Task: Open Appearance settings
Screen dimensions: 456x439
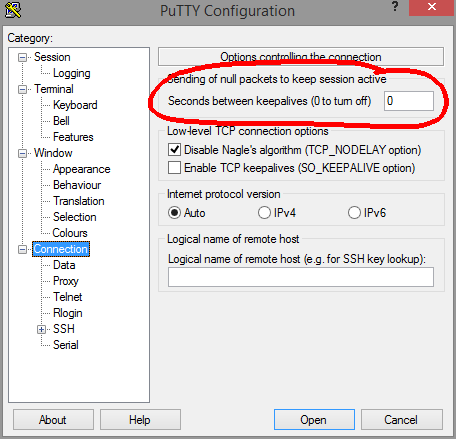Action: [x=82, y=169]
